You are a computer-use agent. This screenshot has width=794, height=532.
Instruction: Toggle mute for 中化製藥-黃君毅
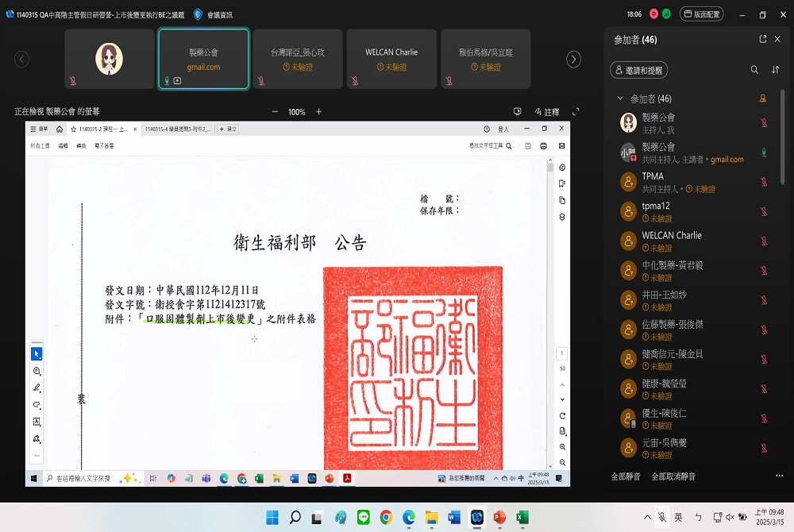coord(764,271)
